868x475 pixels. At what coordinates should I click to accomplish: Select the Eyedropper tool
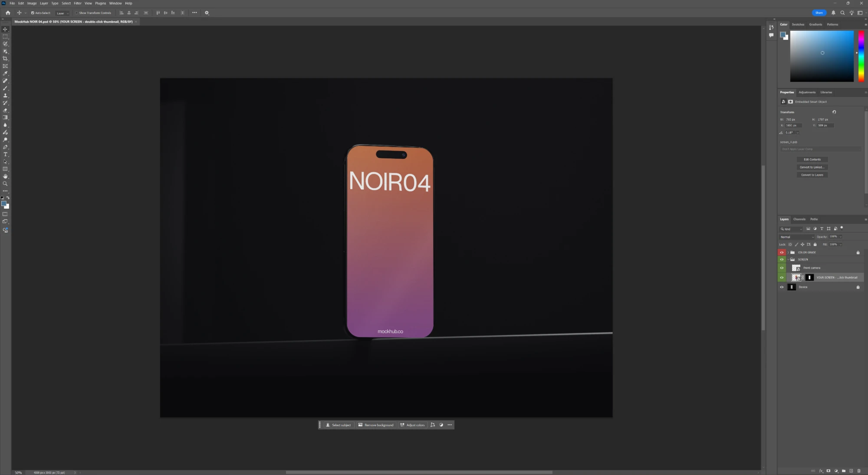click(x=5, y=73)
